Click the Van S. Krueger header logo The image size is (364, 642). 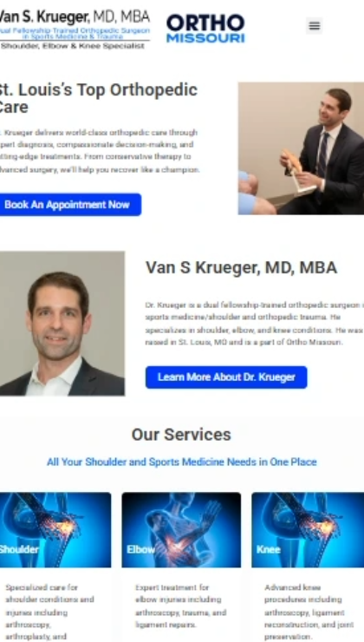point(75,29)
